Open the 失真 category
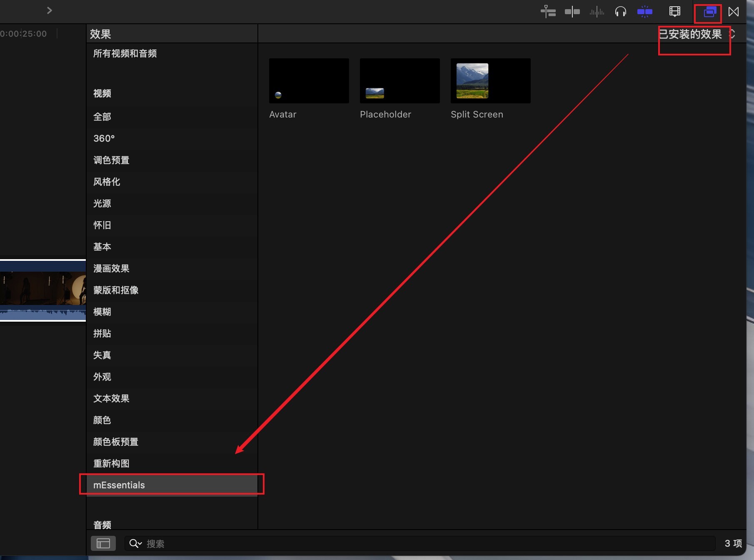The height and width of the screenshot is (560, 754). (172, 355)
